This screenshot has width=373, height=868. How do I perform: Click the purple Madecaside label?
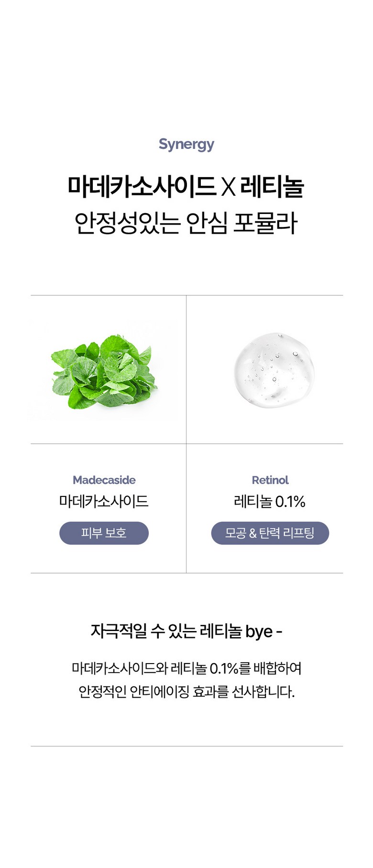point(104,480)
